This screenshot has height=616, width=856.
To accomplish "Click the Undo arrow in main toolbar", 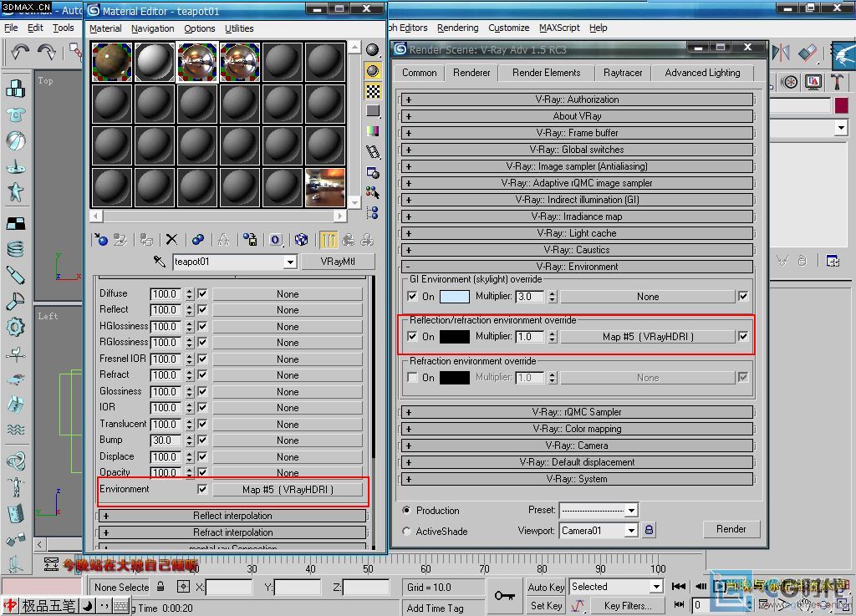I will coord(20,53).
